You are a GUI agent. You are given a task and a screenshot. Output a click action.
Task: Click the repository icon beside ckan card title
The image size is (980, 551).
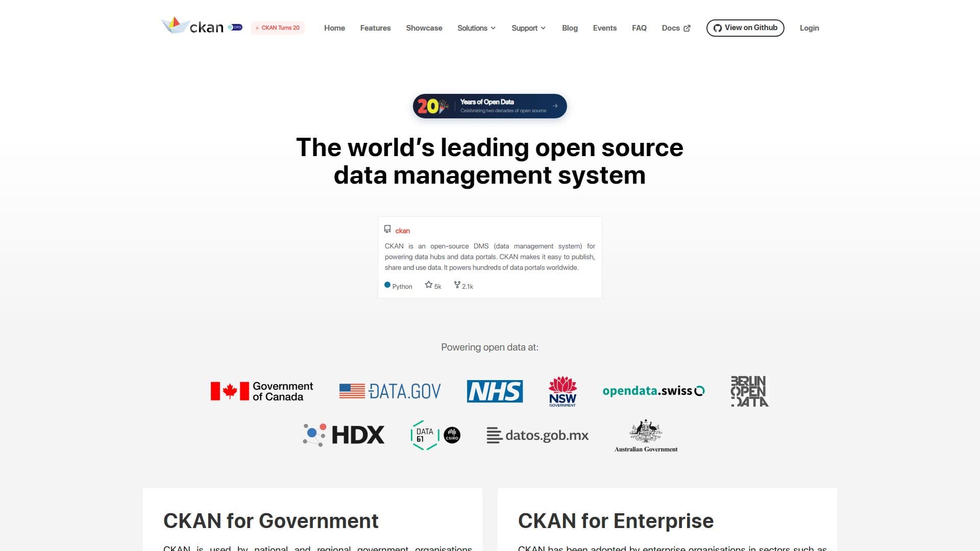387,230
